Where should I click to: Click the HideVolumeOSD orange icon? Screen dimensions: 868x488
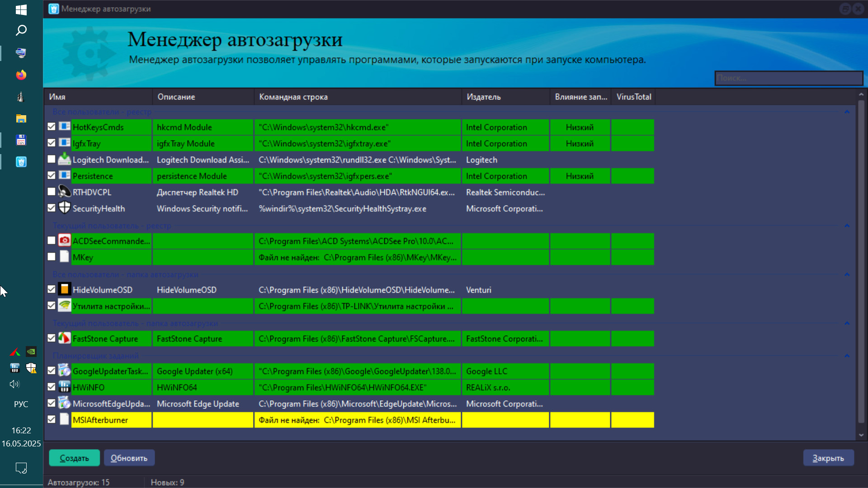65,290
